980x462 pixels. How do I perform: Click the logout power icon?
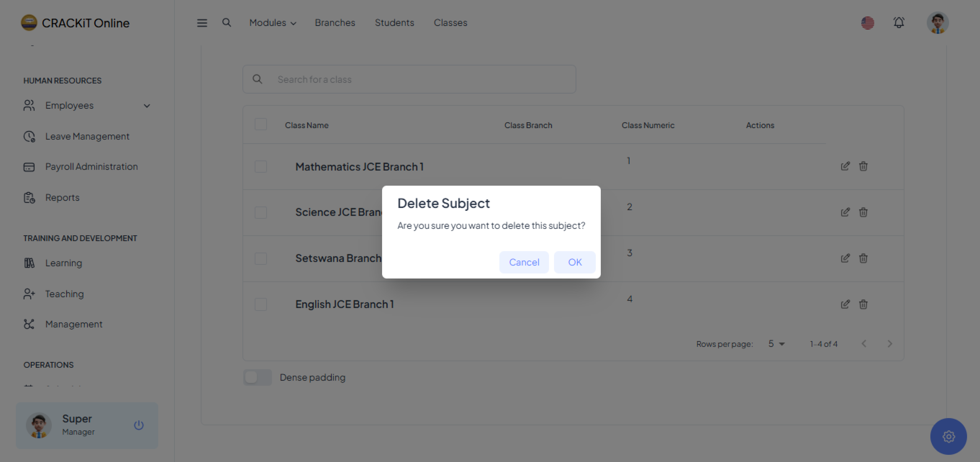click(x=139, y=425)
